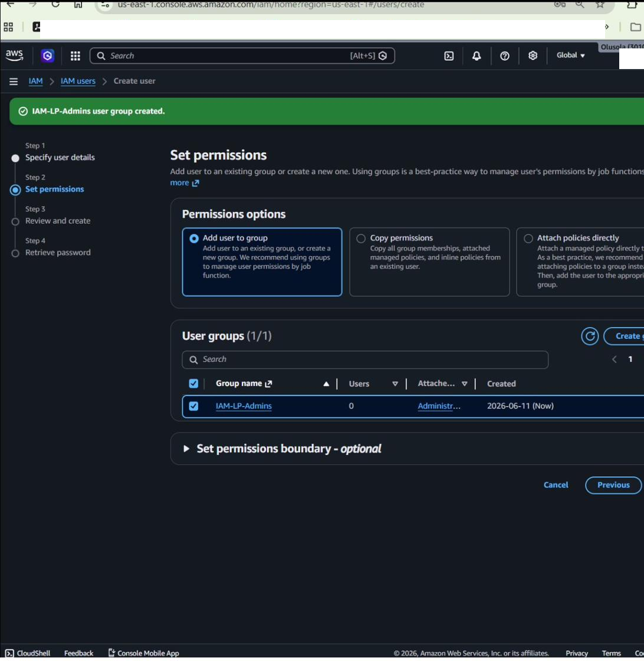Click the Created column header

pyautogui.click(x=501, y=384)
